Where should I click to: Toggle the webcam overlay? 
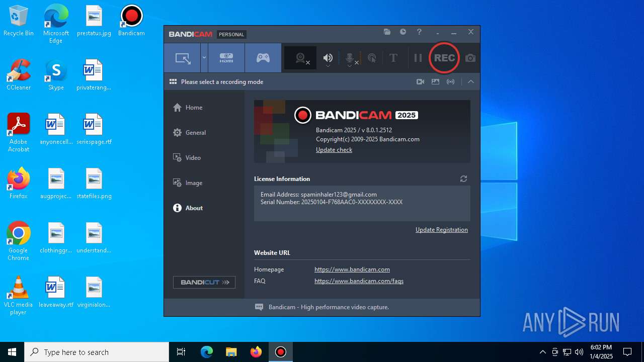point(300,58)
